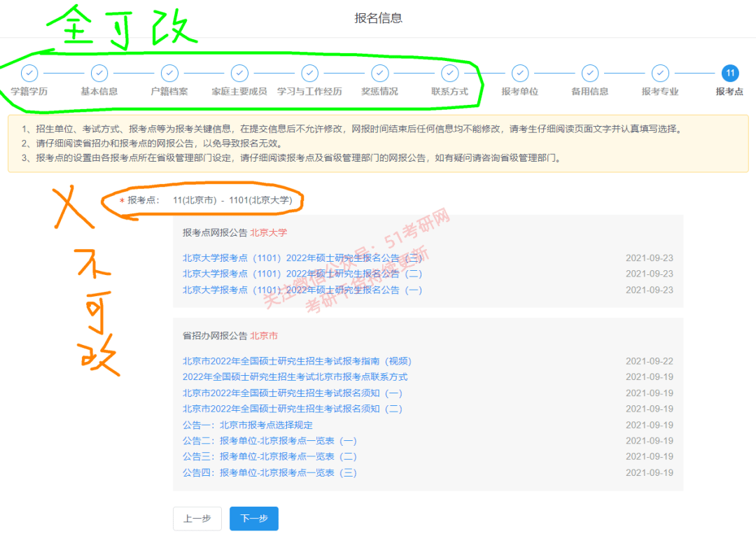Click the blue step 11 circle

[x=730, y=73]
